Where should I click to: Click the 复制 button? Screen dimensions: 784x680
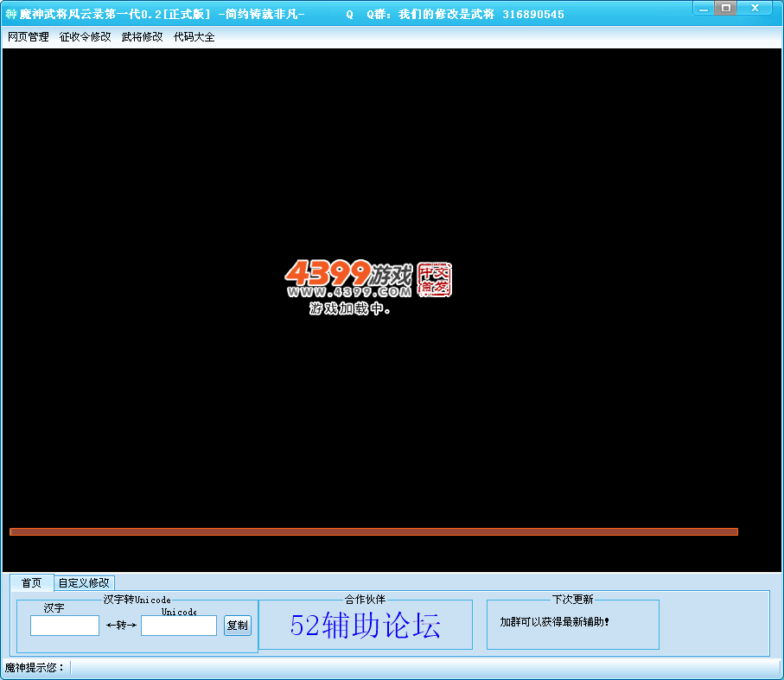coord(238,625)
